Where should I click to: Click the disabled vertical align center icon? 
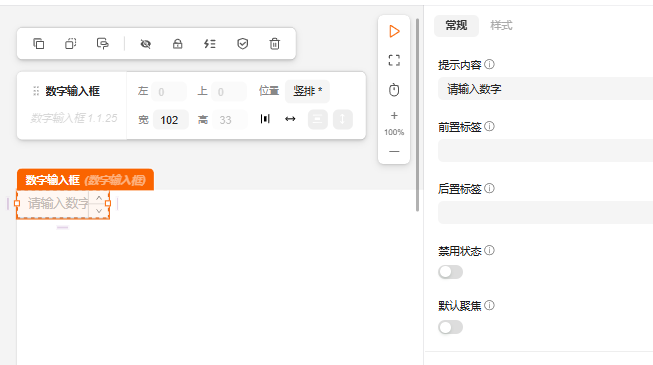(x=318, y=120)
